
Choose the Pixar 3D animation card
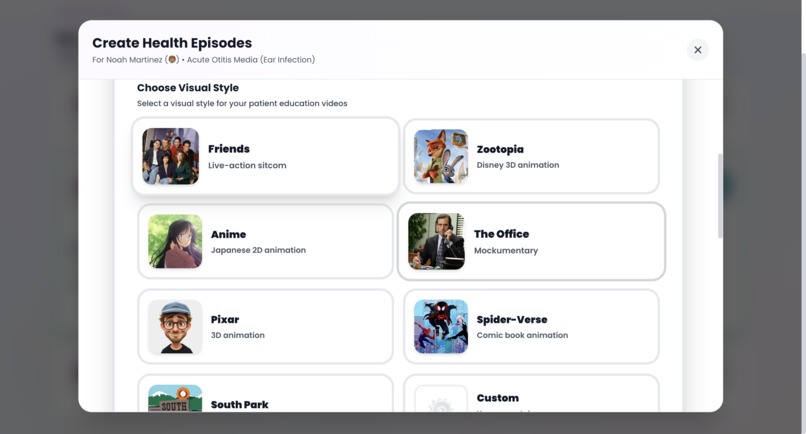click(266, 327)
